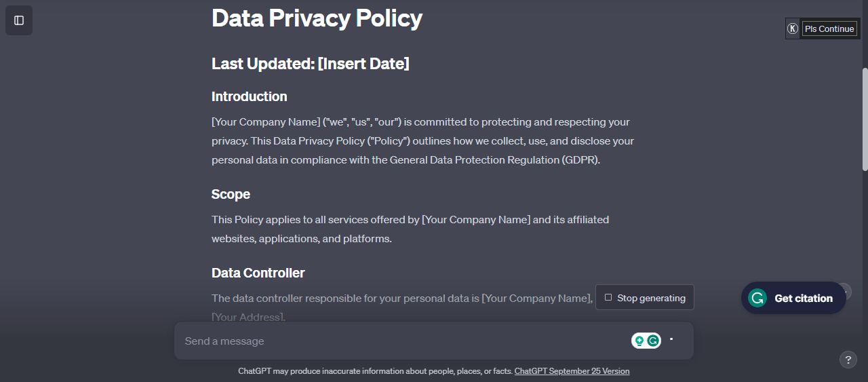Click the lightbulb suggestion icon in message box

click(639, 341)
